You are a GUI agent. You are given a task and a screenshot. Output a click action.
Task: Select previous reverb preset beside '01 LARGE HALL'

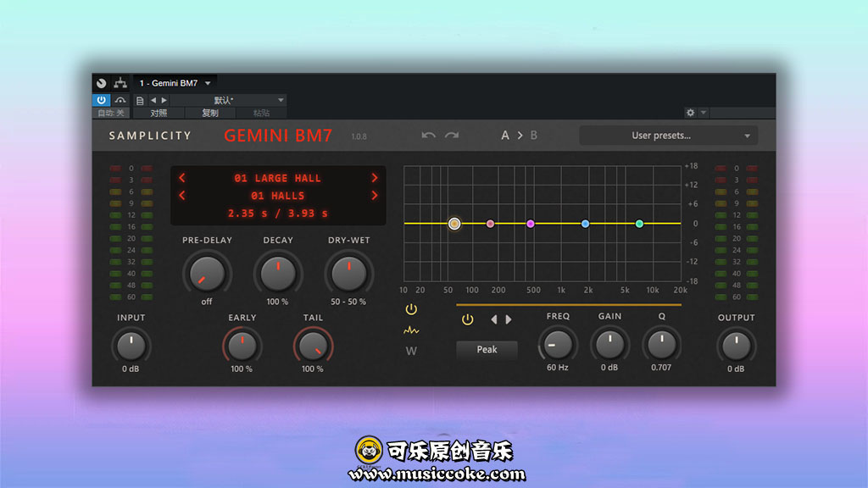pos(182,178)
